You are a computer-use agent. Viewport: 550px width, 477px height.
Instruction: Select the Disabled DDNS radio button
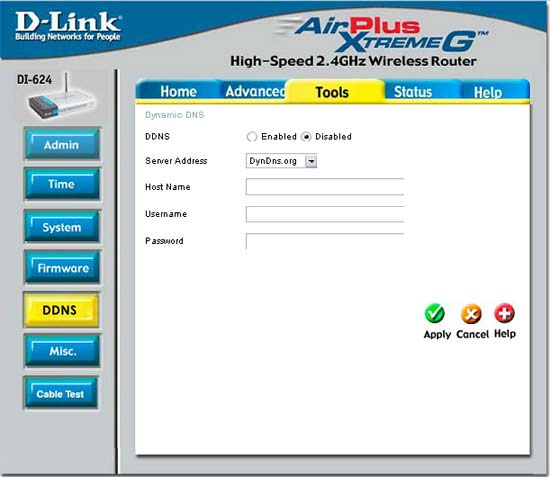(306, 136)
